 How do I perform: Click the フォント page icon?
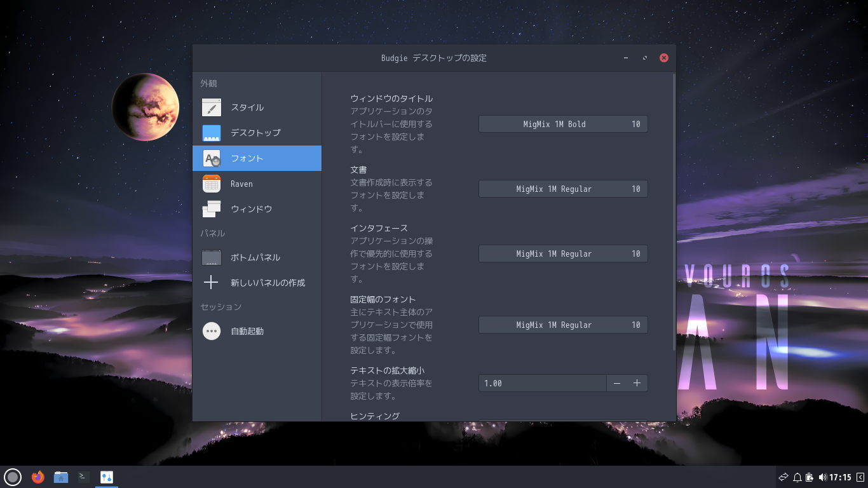[x=212, y=158]
